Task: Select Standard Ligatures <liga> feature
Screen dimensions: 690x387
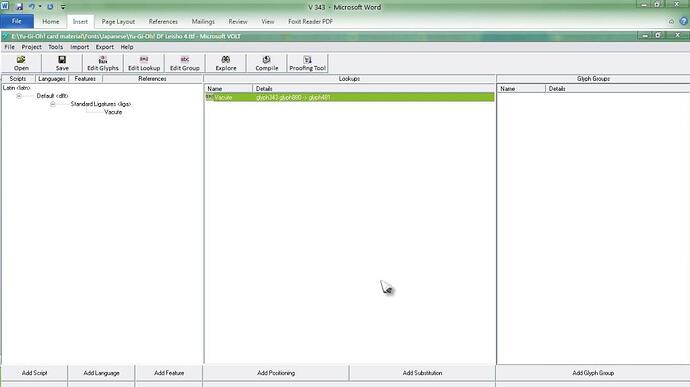Action: 101,104
